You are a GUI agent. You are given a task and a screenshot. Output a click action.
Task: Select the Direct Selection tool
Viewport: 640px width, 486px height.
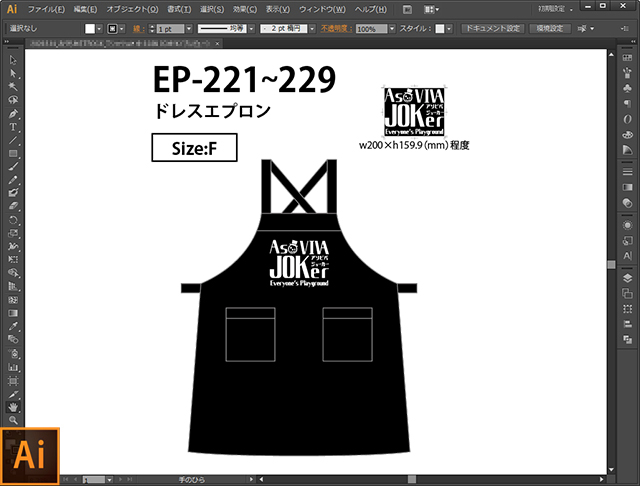pos(13,73)
